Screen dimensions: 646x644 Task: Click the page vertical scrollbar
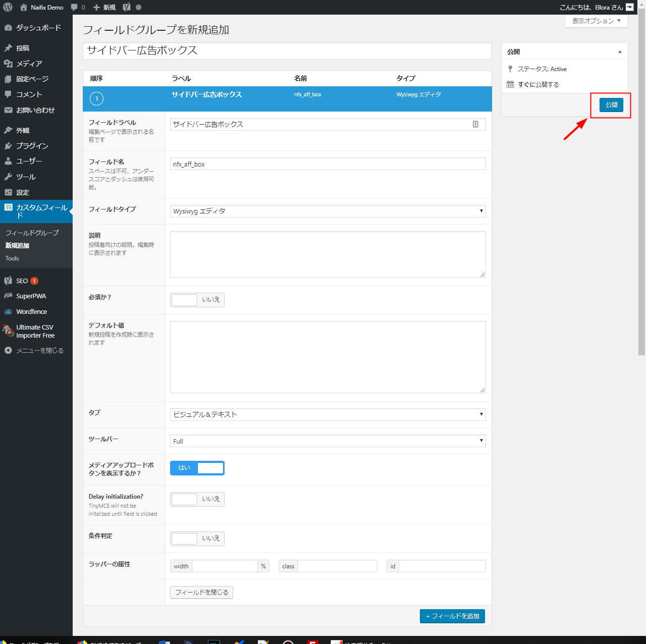click(641, 182)
